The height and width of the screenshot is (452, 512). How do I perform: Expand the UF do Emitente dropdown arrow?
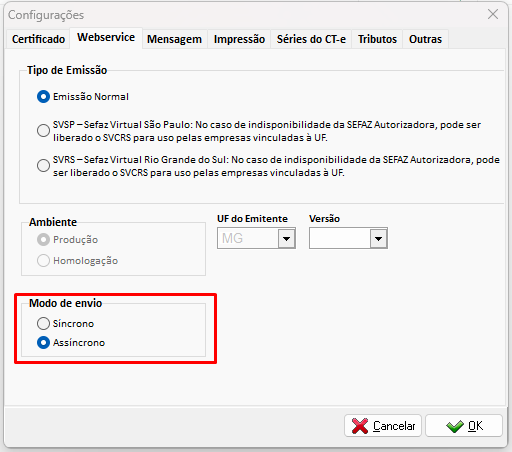[286, 238]
